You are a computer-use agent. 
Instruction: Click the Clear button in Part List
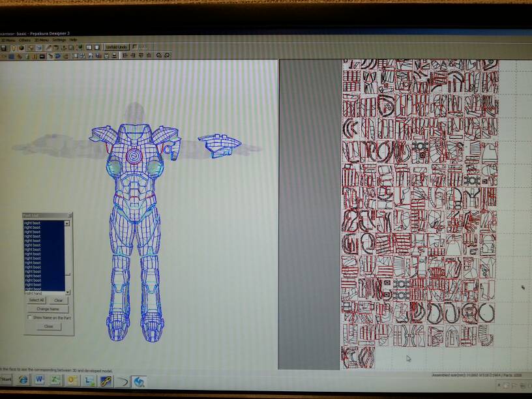point(59,301)
